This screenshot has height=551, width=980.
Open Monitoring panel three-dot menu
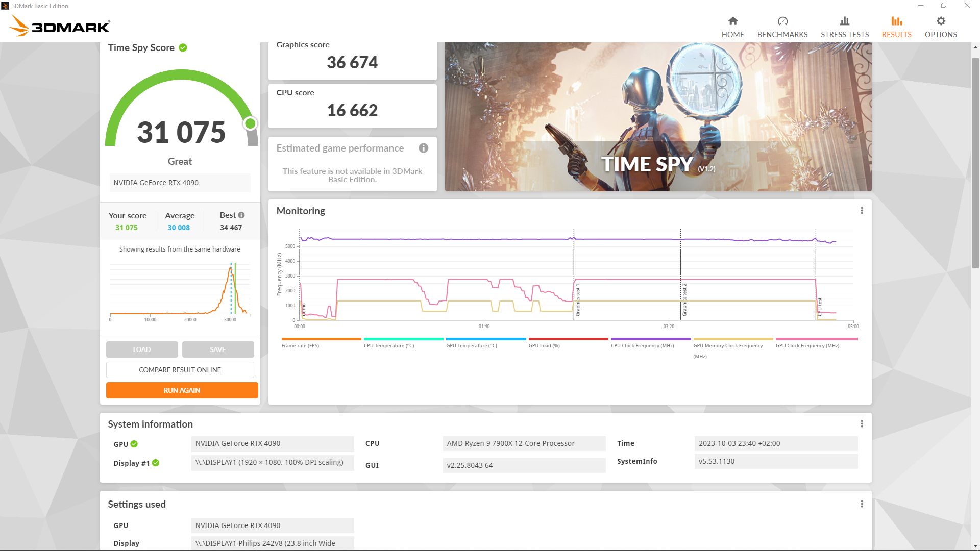(x=862, y=211)
